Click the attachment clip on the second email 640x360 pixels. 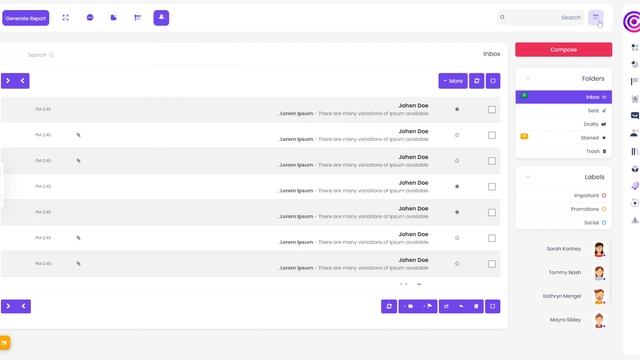click(78, 135)
